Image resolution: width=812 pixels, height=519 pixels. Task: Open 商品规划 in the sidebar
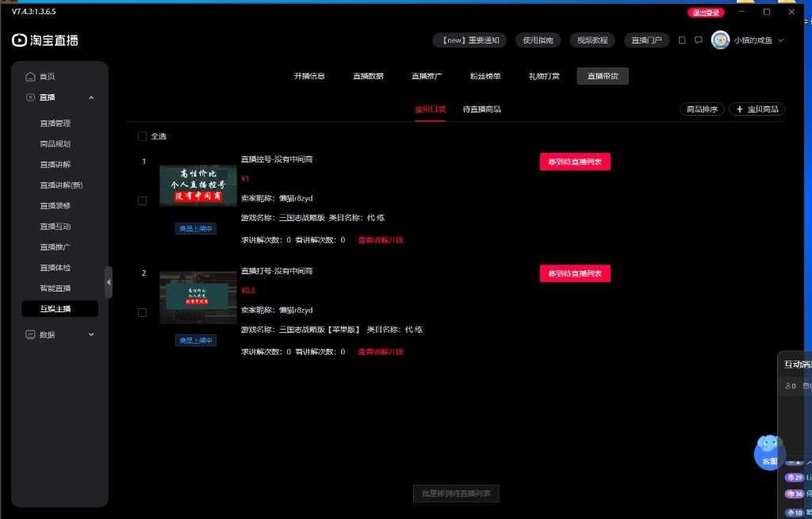56,144
